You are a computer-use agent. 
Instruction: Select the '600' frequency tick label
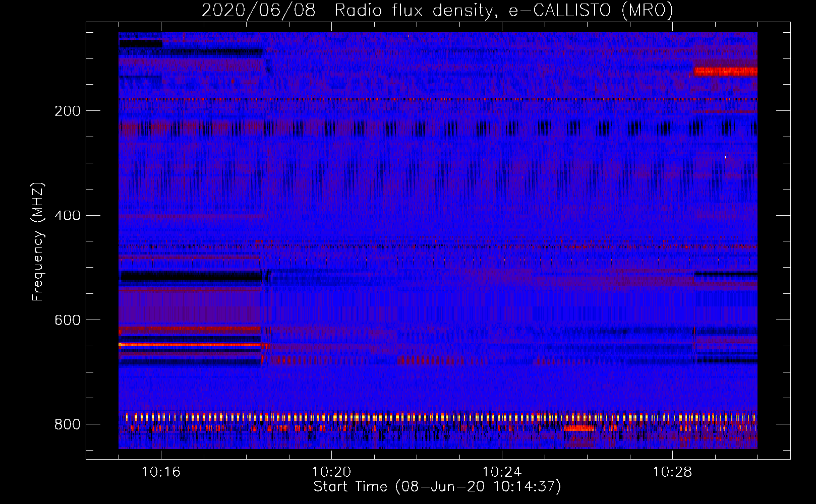(68, 320)
